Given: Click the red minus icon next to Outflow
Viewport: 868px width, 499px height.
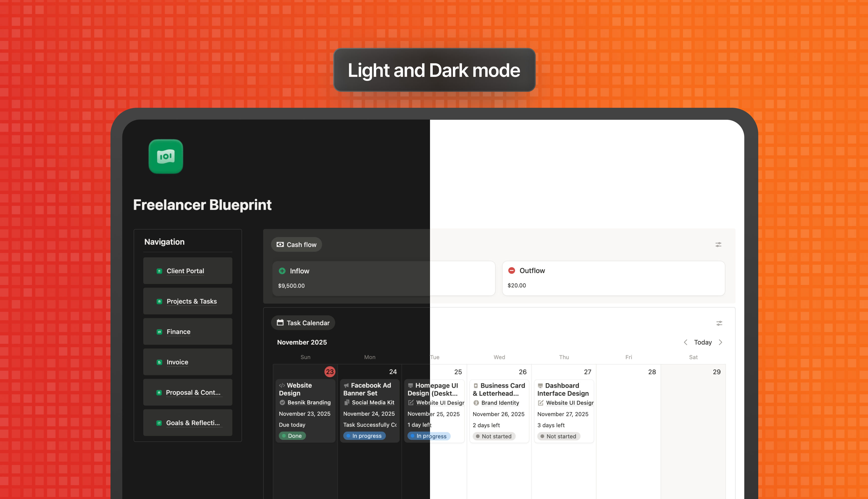Looking at the screenshot, I should point(511,270).
